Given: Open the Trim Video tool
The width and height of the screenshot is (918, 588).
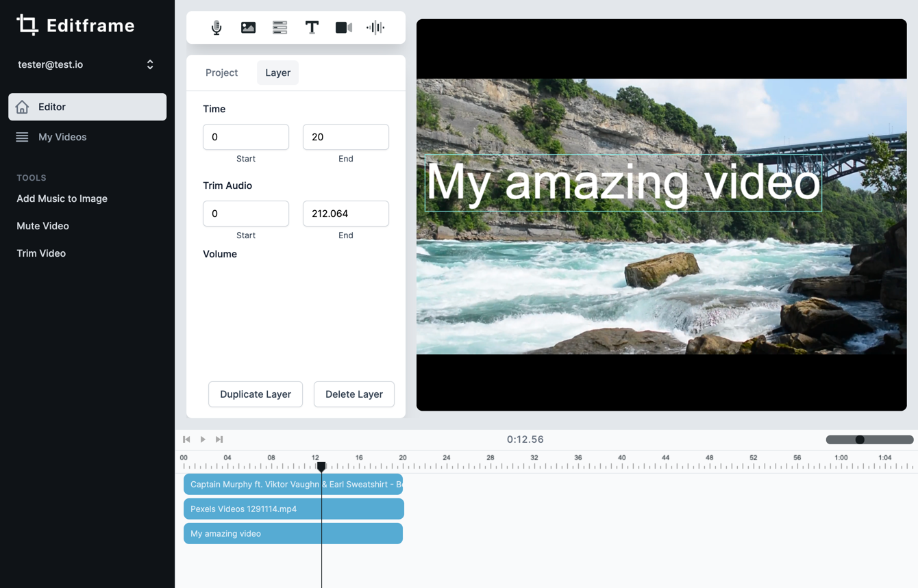Looking at the screenshot, I should point(41,253).
